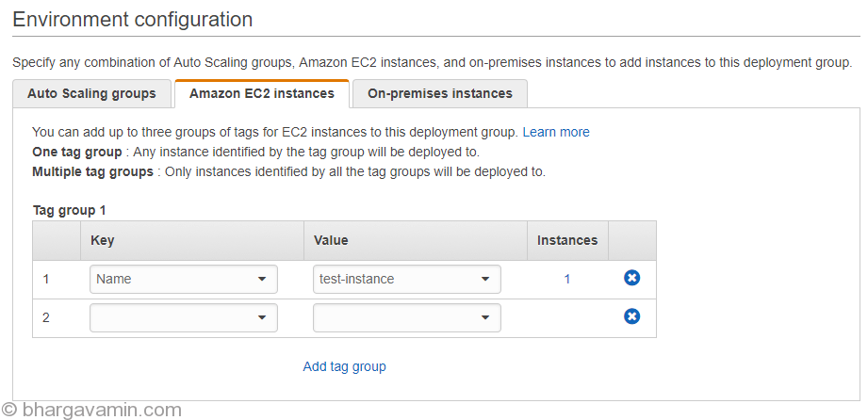Expand the Value dropdown showing test-instance

click(407, 279)
